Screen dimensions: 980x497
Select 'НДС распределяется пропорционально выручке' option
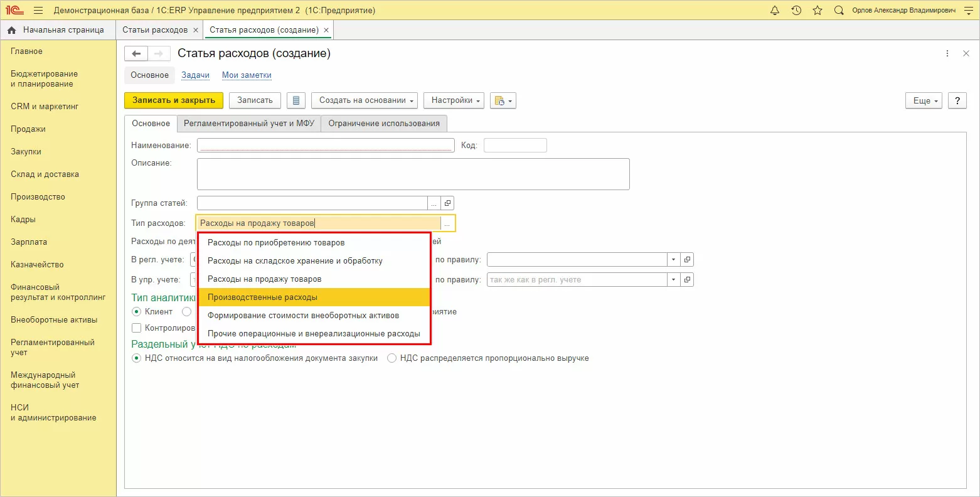tap(392, 358)
